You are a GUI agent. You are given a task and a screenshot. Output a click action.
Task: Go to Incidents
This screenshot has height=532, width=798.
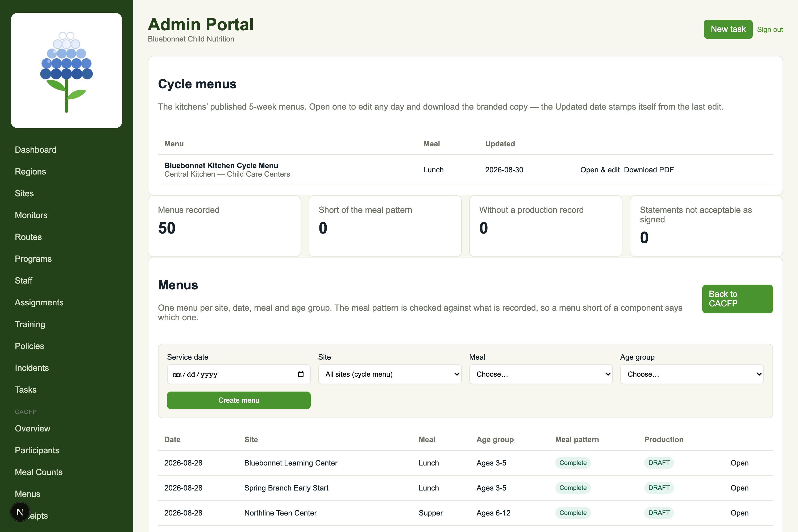(x=32, y=368)
